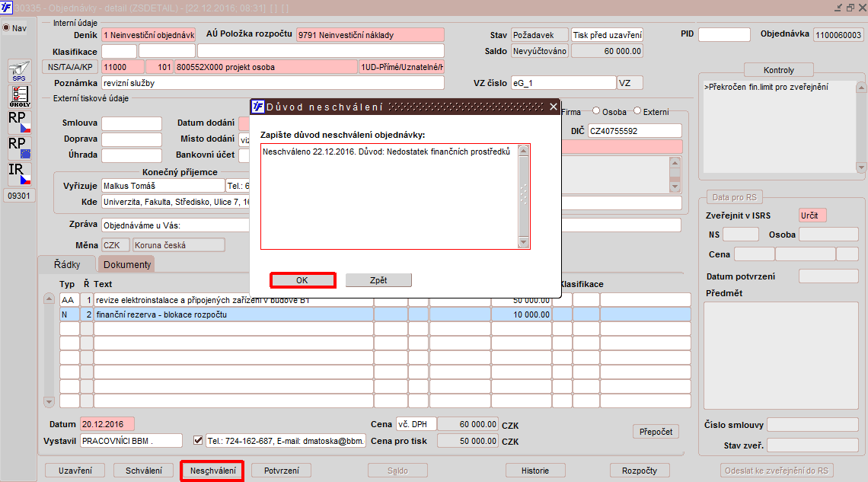Confirm the rejection reason with OK
This screenshot has height=482, width=868.
click(302, 280)
